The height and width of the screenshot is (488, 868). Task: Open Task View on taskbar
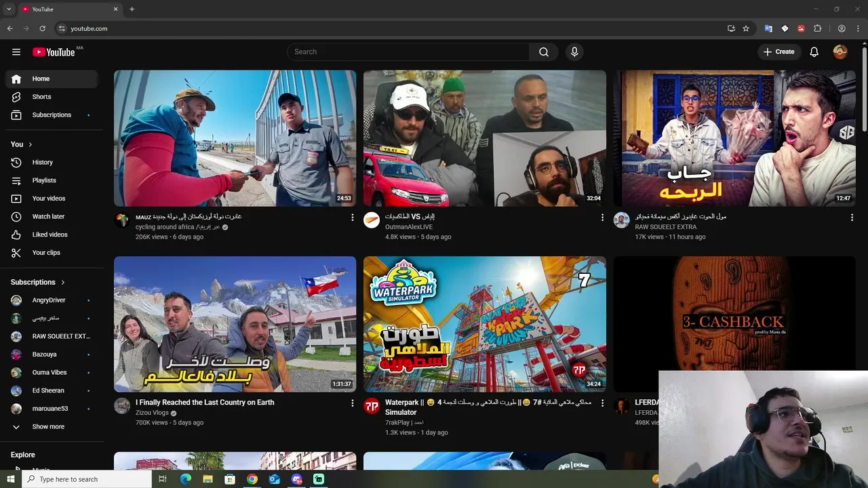click(162, 479)
